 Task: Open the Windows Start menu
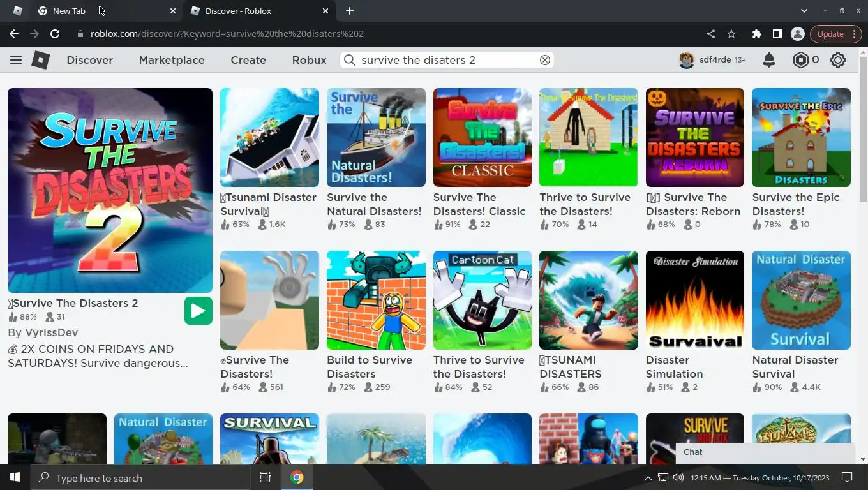[x=15, y=477]
